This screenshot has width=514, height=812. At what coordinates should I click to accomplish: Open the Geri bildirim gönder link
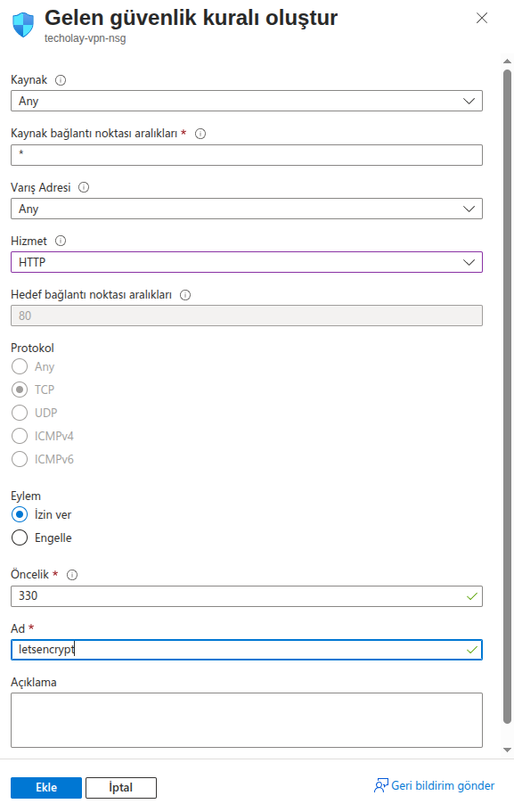(x=443, y=785)
